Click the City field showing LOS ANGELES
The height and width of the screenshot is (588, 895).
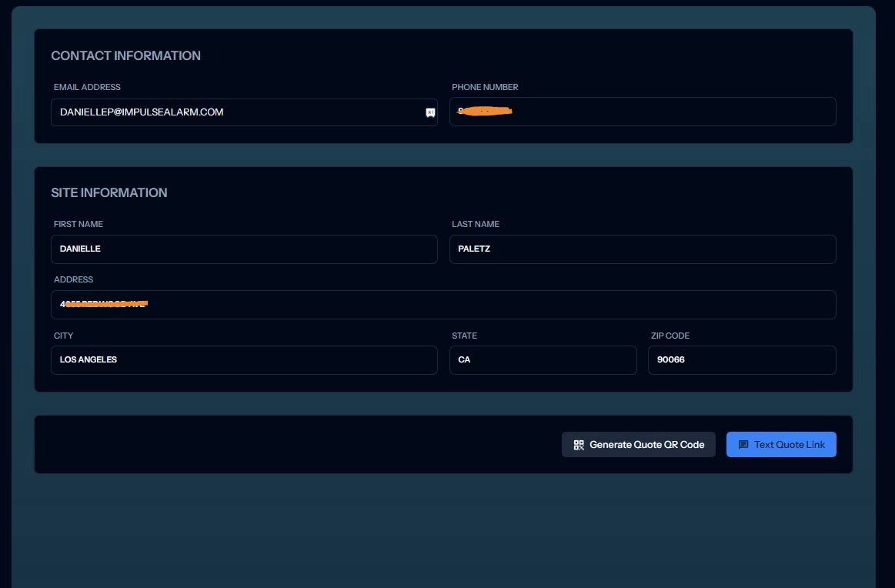coord(244,359)
